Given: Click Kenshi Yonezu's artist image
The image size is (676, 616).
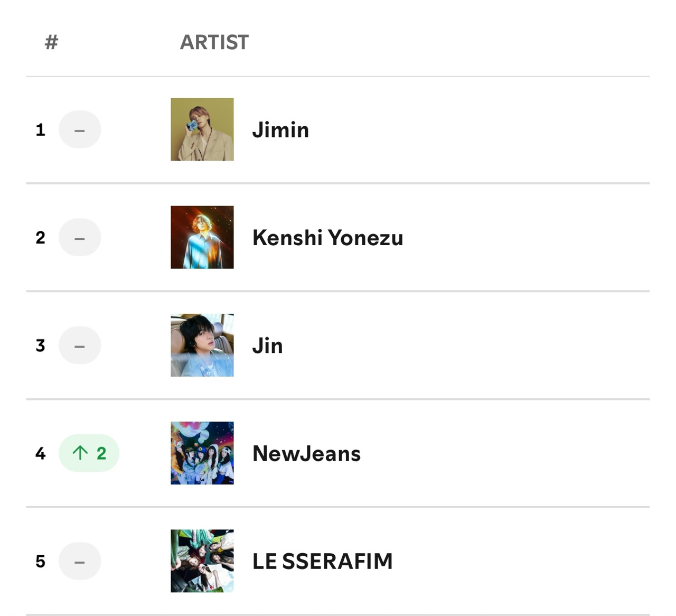Looking at the screenshot, I should tap(202, 237).
